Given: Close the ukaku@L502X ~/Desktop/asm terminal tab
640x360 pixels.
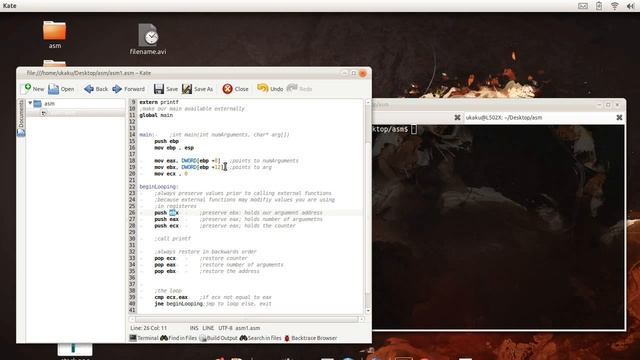Looking at the screenshot, I should pyautogui.click(x=619, y=118).
